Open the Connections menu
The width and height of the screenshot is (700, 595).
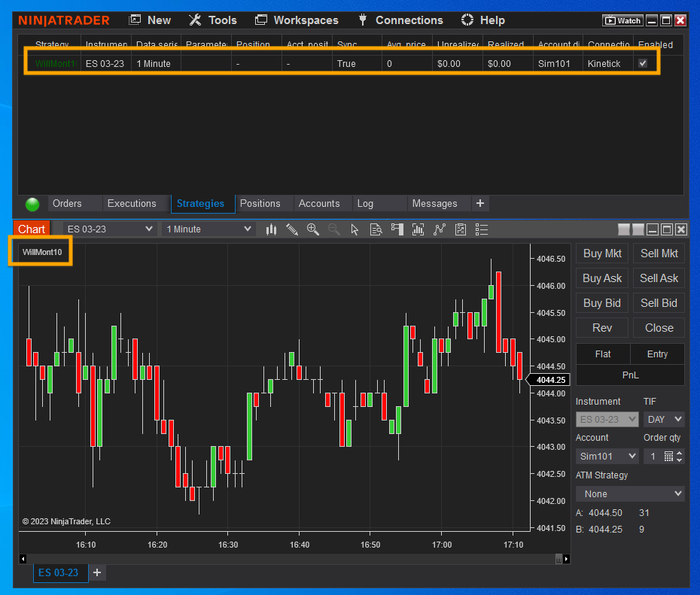click(x=400, y=20)
